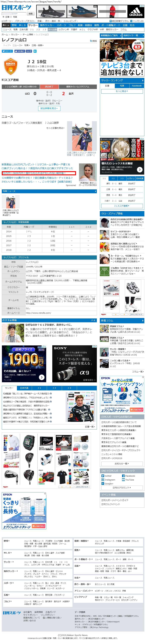Image resolution: width=146 pixels, height=644 pixels.
Task: Switch to Facebook tab in ranking box
Action: 137,86
